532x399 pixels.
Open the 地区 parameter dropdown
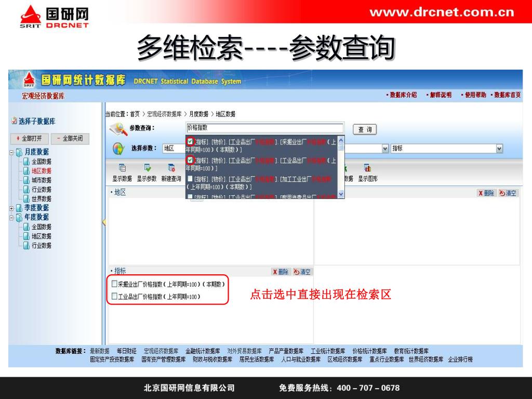coord(174,148)
